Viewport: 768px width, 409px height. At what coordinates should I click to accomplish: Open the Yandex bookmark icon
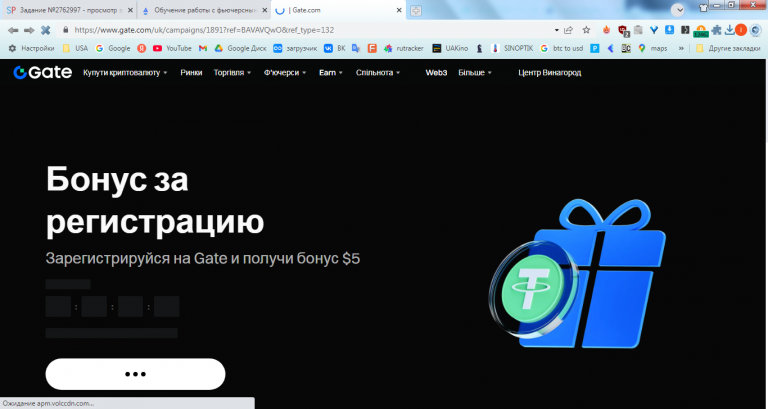[x=142, y=48]
